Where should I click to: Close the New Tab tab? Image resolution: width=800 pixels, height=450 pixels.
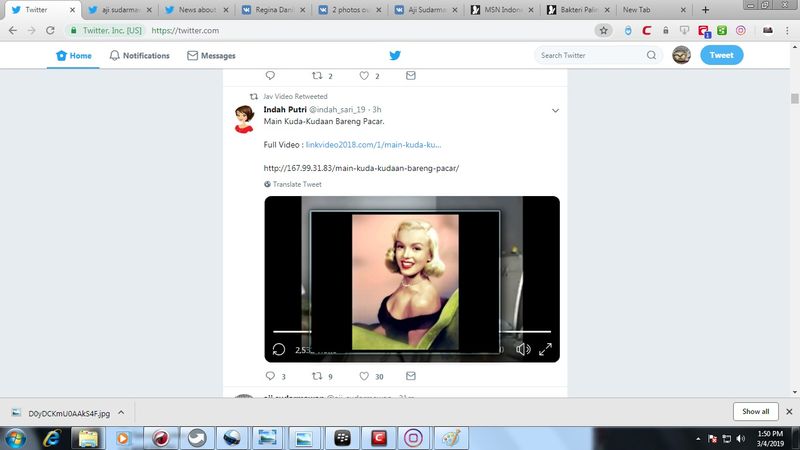coord(683,10)
